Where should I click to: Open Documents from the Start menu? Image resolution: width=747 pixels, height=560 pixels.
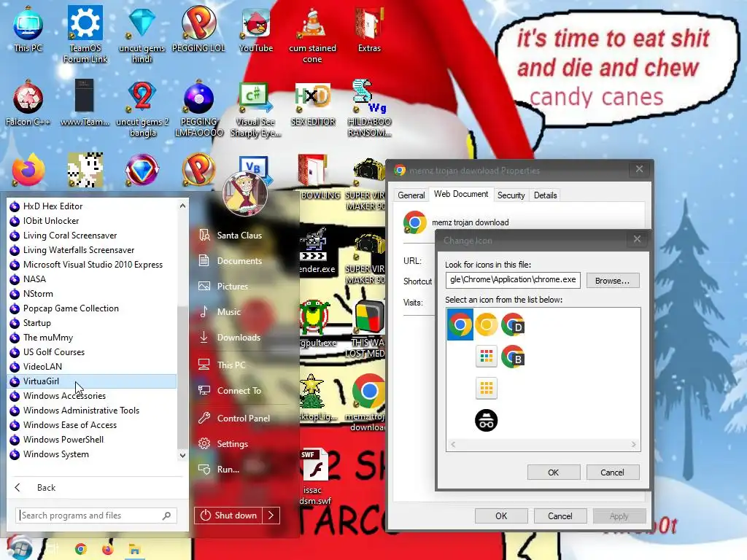239,261
